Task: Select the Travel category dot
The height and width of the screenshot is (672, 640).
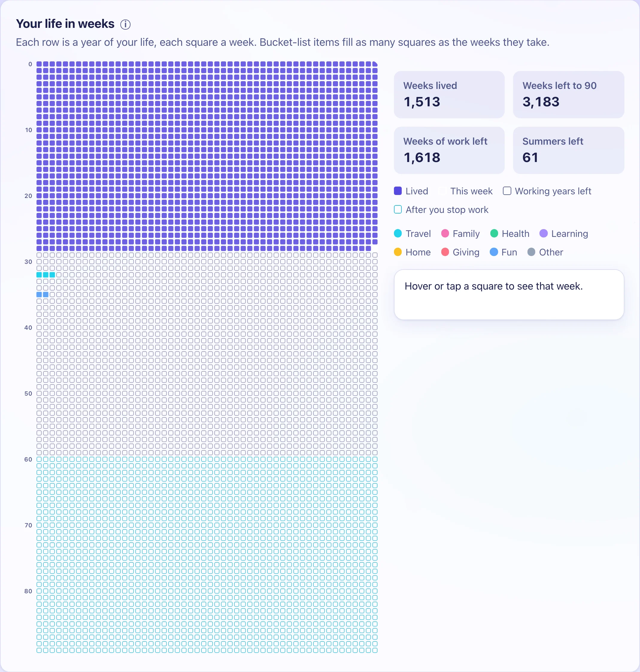Action: [x=398, y=234]
